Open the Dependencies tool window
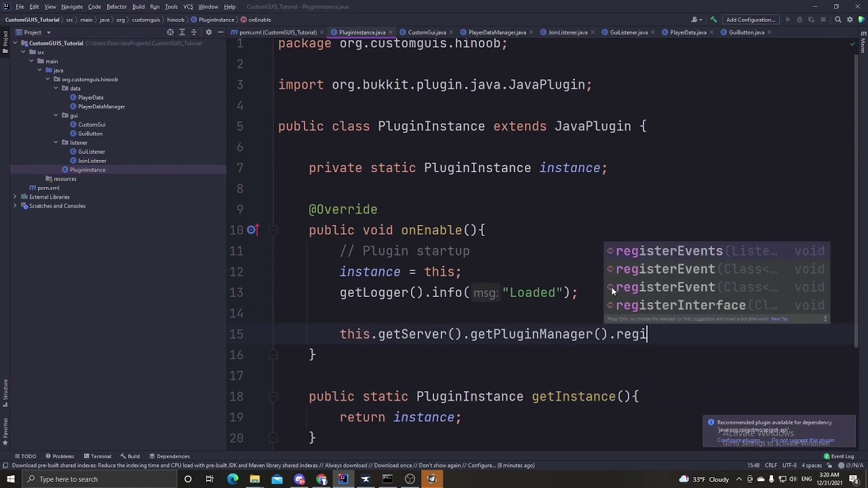The height and width of the screenshot is (488, 868). (x=169, y=456)
